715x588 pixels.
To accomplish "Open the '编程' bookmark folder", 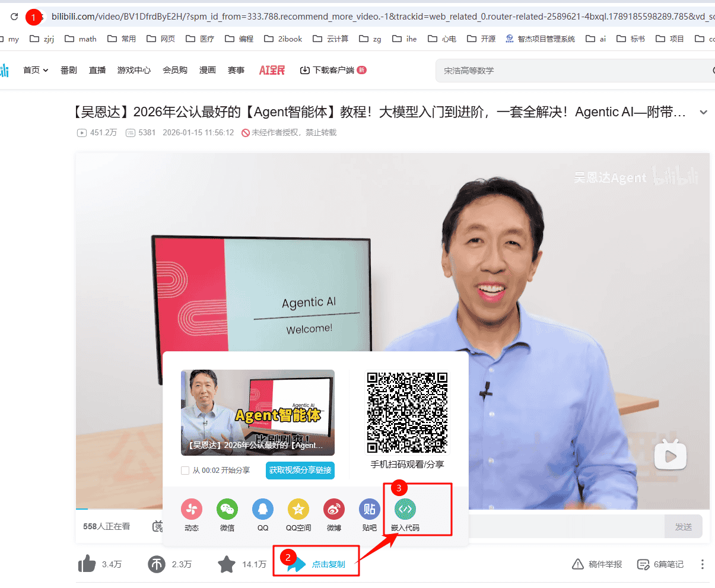I will coord(239,39).
